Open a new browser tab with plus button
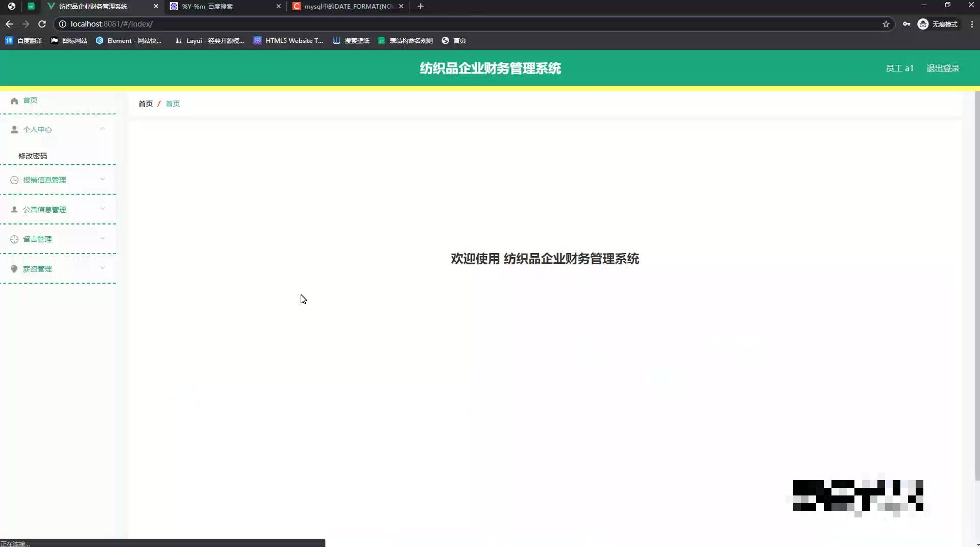The image size is (980, 547). 420,6
